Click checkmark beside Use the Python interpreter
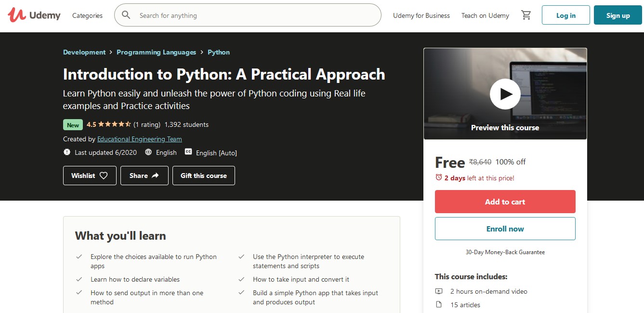 241,257
